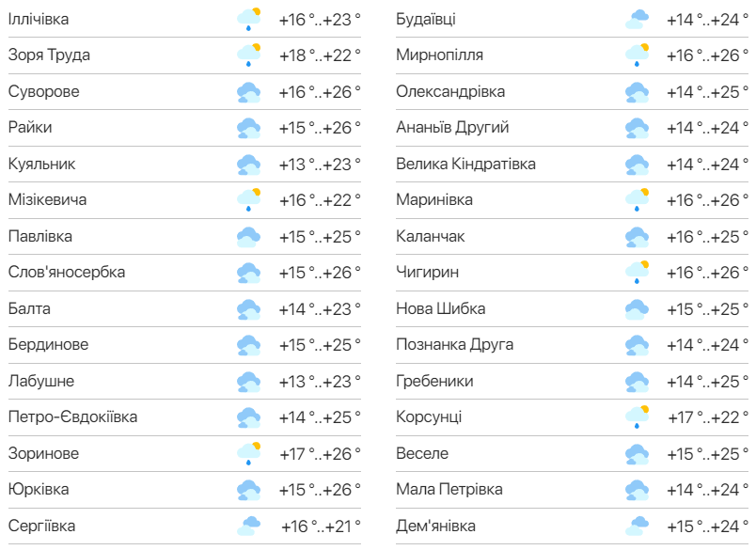Image resolution: width=756 pixels, height=550 pixels.
Task: Open weather details for Олександрівка
Action: [442, 88]
